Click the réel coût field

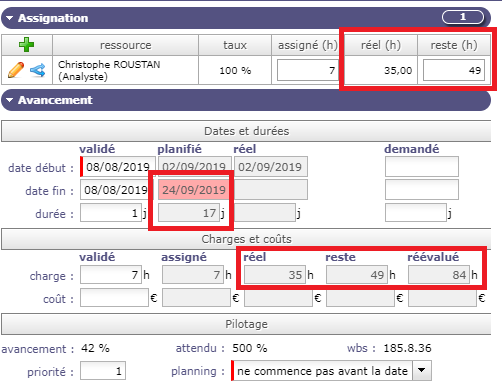(278, 298)
